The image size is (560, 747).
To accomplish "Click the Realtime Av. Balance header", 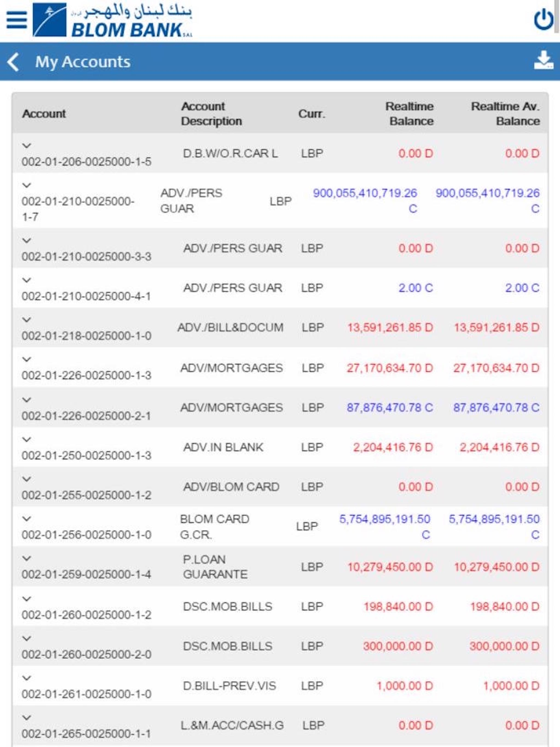I will point(506,113).
